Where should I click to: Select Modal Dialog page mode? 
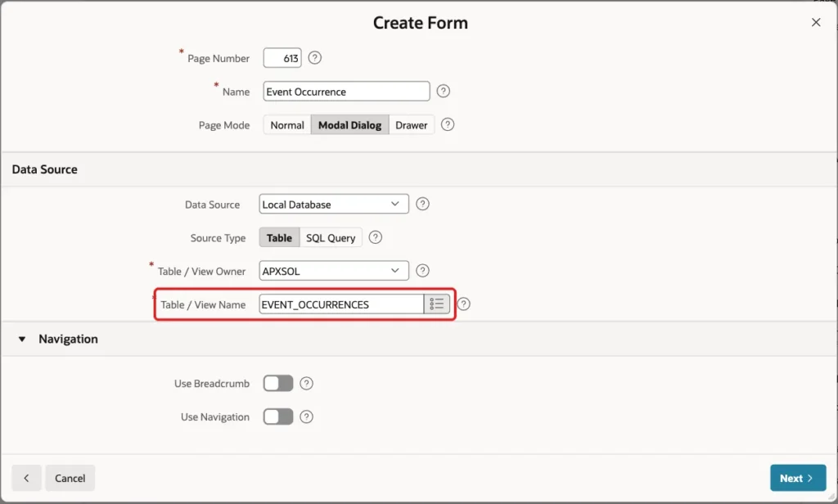(x=349, y=125)
